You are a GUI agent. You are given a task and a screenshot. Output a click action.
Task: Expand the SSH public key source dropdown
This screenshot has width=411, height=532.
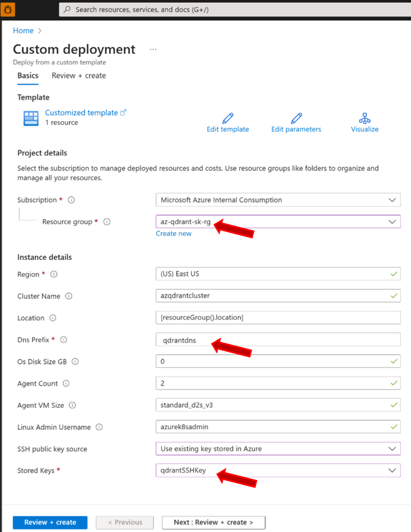pyautogui.click(x=278, y=449)
